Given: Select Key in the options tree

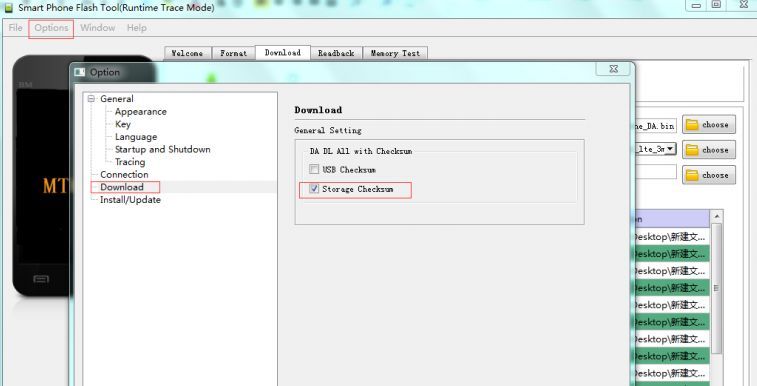Looking at the screenshot, I should point(123,124).
